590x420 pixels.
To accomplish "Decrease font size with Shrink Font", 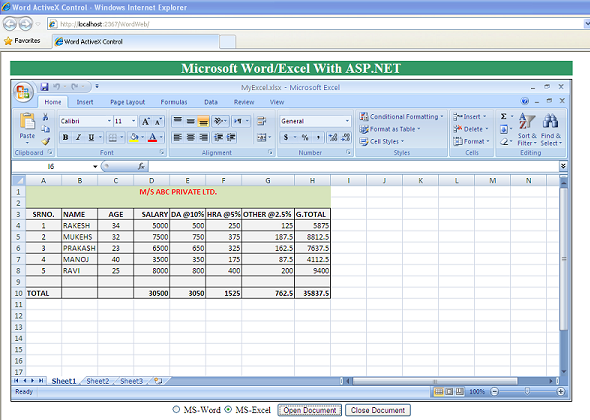I will point(158,121).
